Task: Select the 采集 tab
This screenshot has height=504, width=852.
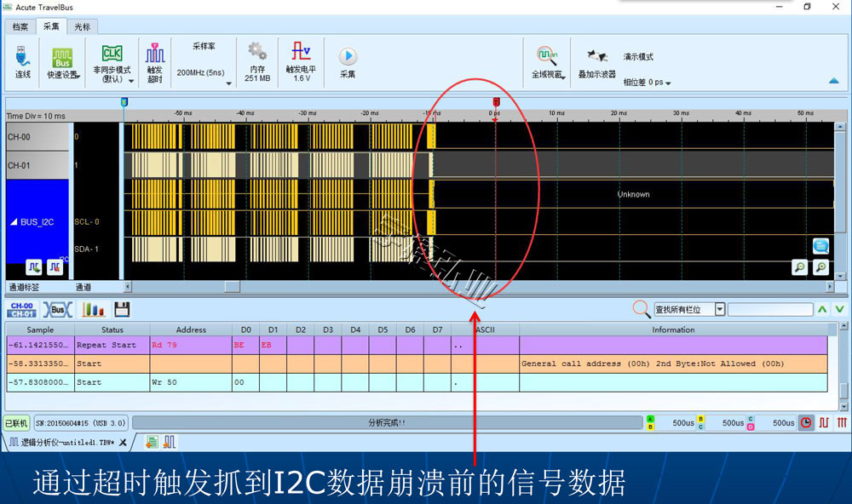Action: (51, 26)
